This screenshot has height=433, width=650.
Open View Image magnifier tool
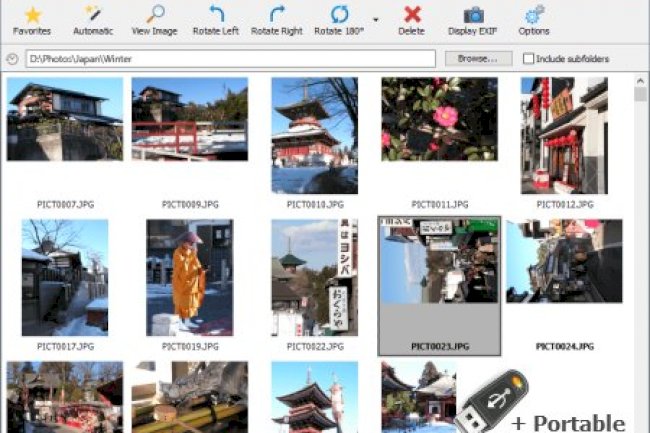(154, 15)
